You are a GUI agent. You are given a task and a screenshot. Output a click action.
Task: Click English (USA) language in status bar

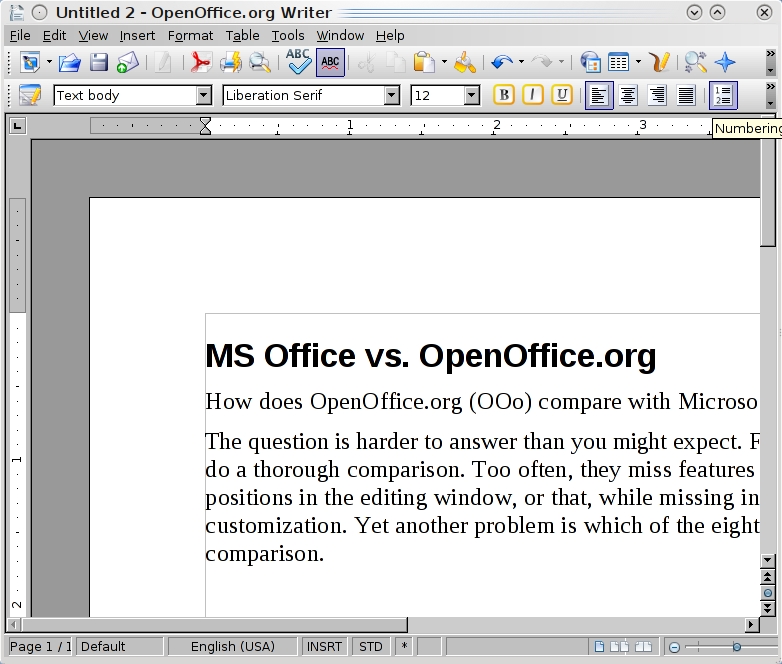(x=232, y=647)
